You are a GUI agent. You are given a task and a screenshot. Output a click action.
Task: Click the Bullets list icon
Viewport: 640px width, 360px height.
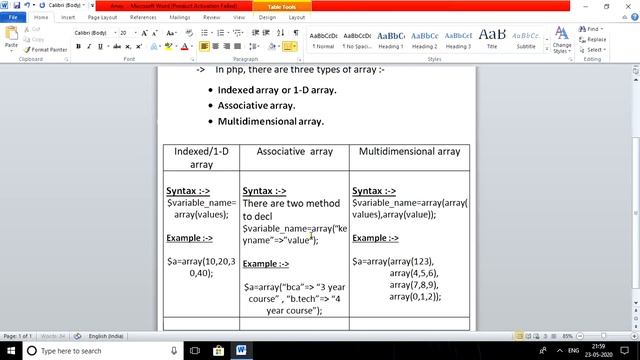(x=204, y=33)
